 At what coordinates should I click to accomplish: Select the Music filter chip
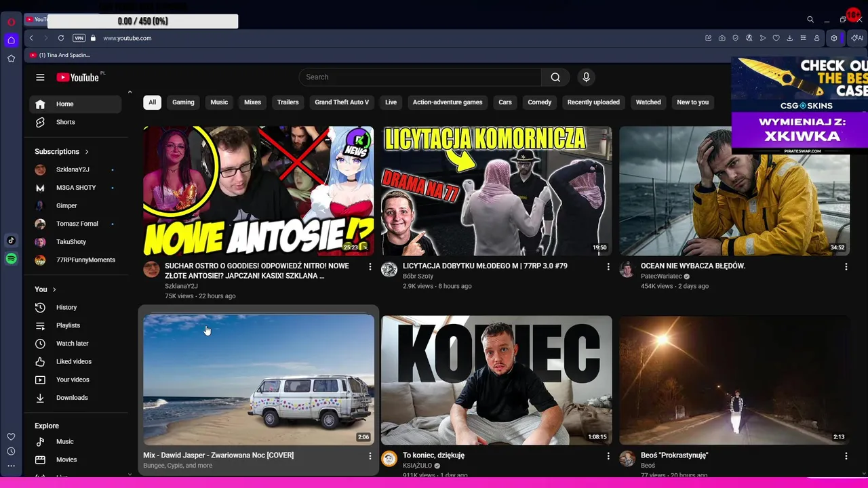[x=219, y=102]
